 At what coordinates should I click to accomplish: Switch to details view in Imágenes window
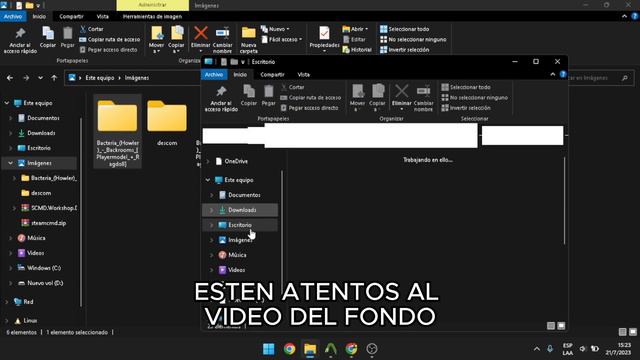(x=622, y=332)
